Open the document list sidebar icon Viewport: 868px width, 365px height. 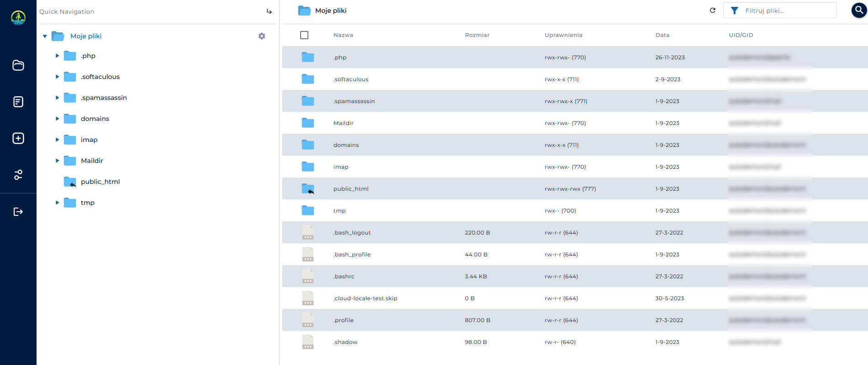18,102
